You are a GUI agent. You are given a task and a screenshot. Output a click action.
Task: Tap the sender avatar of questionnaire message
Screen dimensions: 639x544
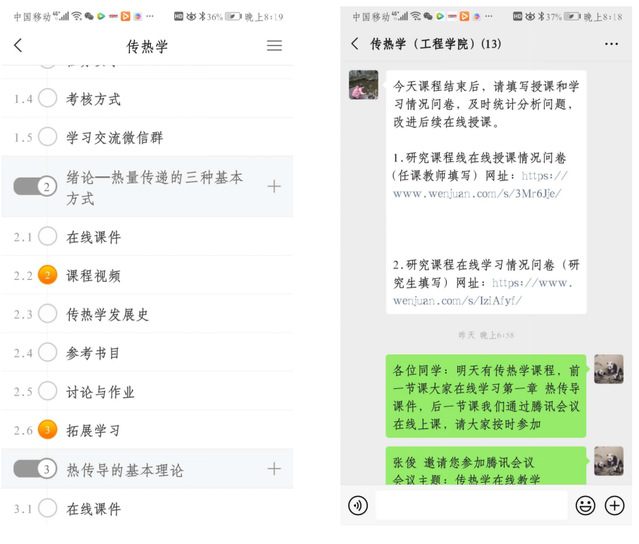(364, 85)
